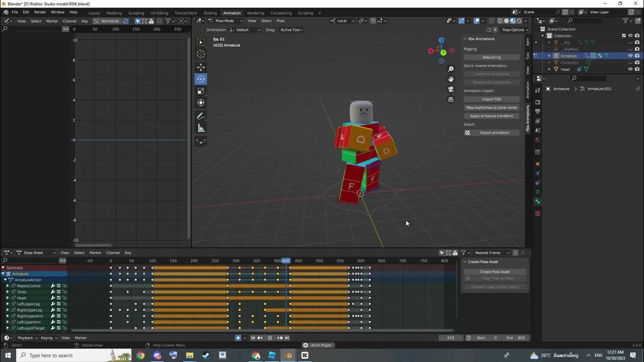Viewport: 644px width, 362px height.
Task: Pin the properties editor pin icon
Action: pyautogui.click(x=638, y=88)
